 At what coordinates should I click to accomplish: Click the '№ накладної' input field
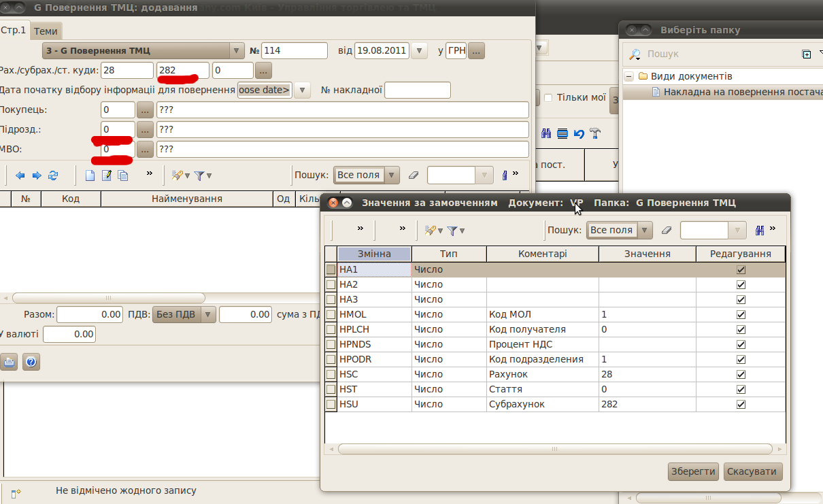pos(418,90)
